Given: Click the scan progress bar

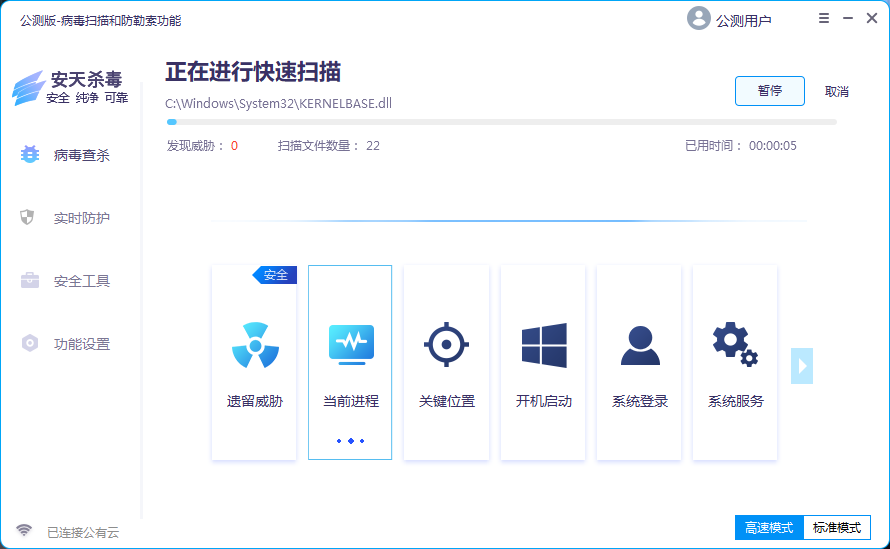Looking at the screenshot, I should click(x=502, y=122).
